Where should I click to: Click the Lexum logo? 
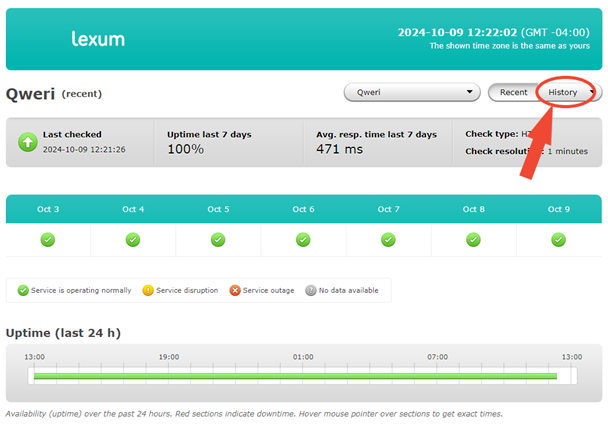tap(98, 39)
